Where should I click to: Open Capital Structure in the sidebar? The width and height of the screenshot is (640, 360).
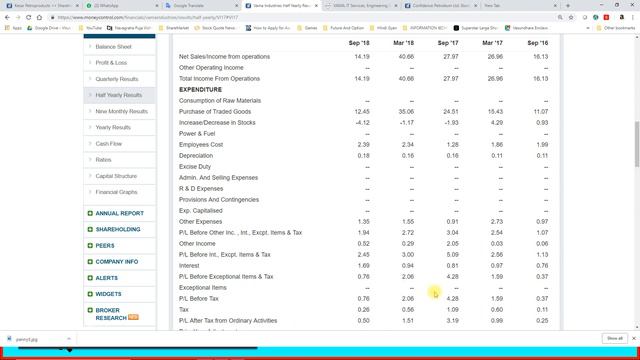pyautogui.click(x=116, y=176)
